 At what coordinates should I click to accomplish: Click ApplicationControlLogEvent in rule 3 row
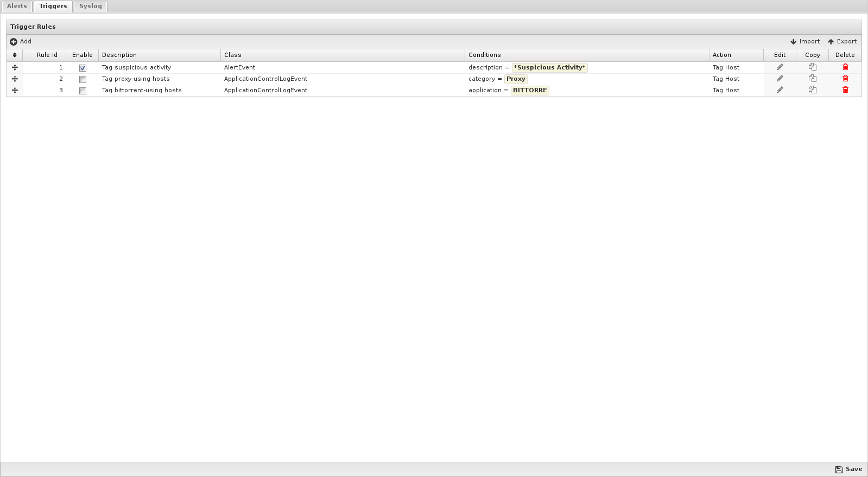pyautogui.click(x=265, y=90)
